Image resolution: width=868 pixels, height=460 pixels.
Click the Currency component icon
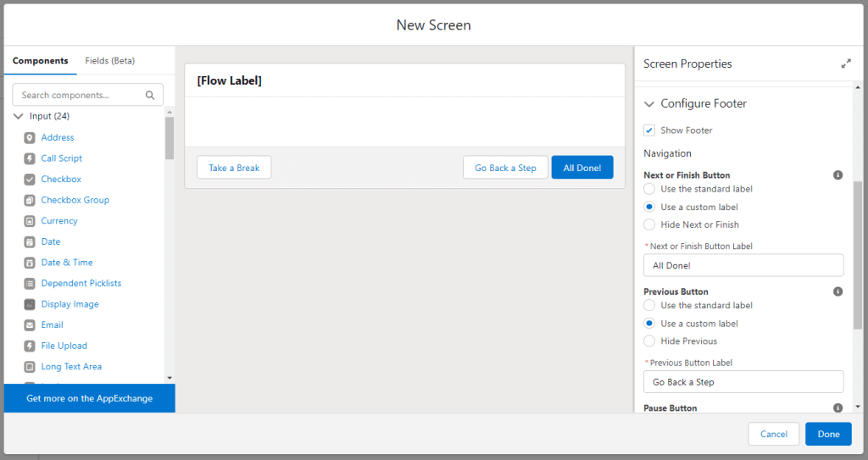[30, 221]
